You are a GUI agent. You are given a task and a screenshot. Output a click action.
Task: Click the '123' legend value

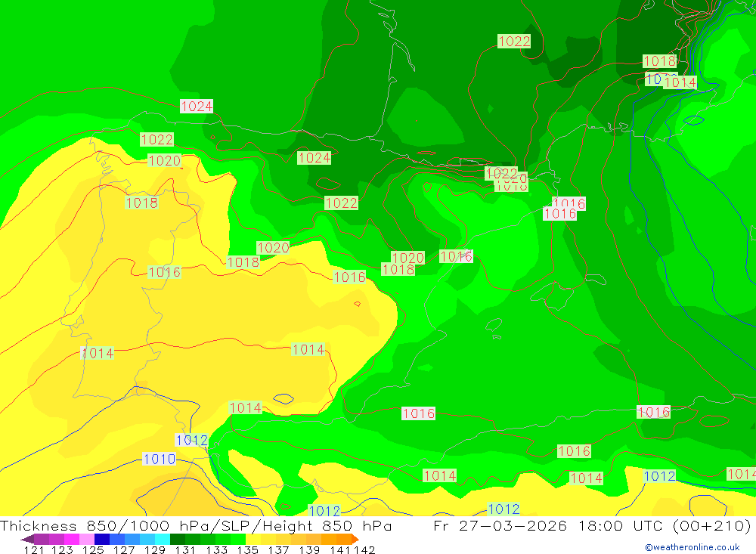pos(62,549)
